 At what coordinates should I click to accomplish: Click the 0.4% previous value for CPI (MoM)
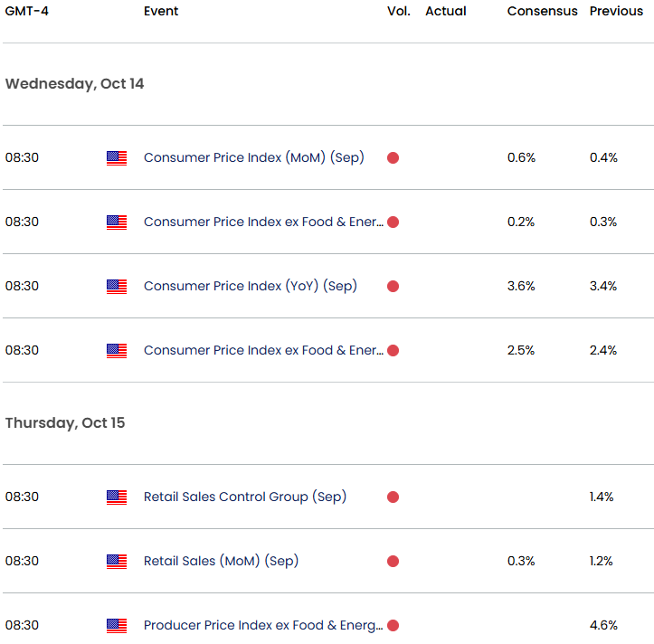[603, 157]
